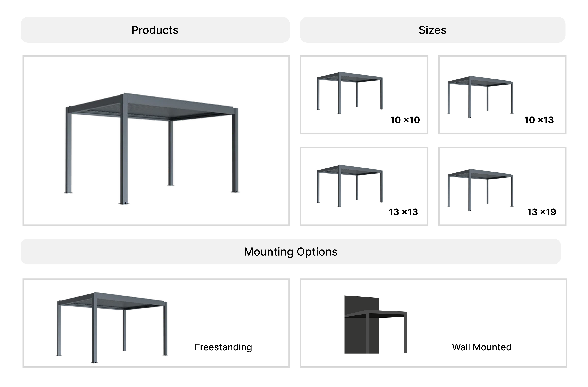Click the Freestanding mounting label
Viewport: 588px width, 387px height.
click(x=223, y=347)
